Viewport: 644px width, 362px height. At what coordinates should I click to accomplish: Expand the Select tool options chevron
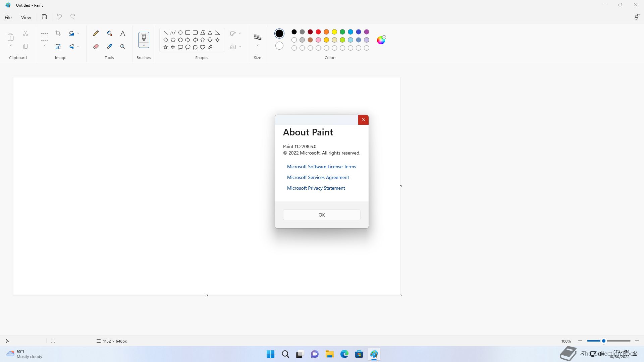click(45, 46)
